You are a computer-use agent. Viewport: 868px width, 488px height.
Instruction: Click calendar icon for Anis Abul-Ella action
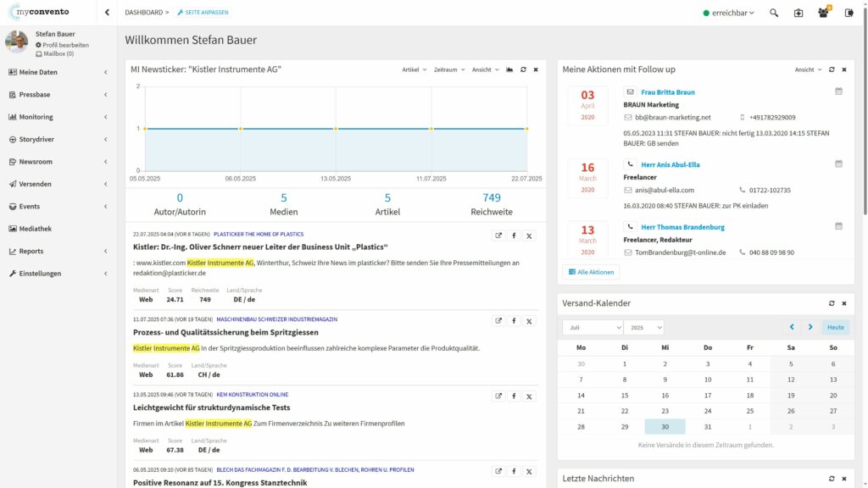pos(838,164)
